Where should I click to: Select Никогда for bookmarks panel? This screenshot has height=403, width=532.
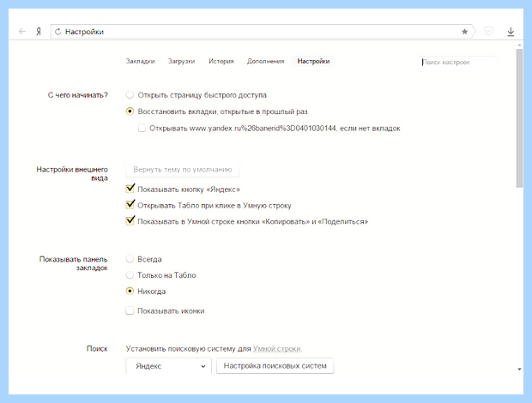pos(130,292)
